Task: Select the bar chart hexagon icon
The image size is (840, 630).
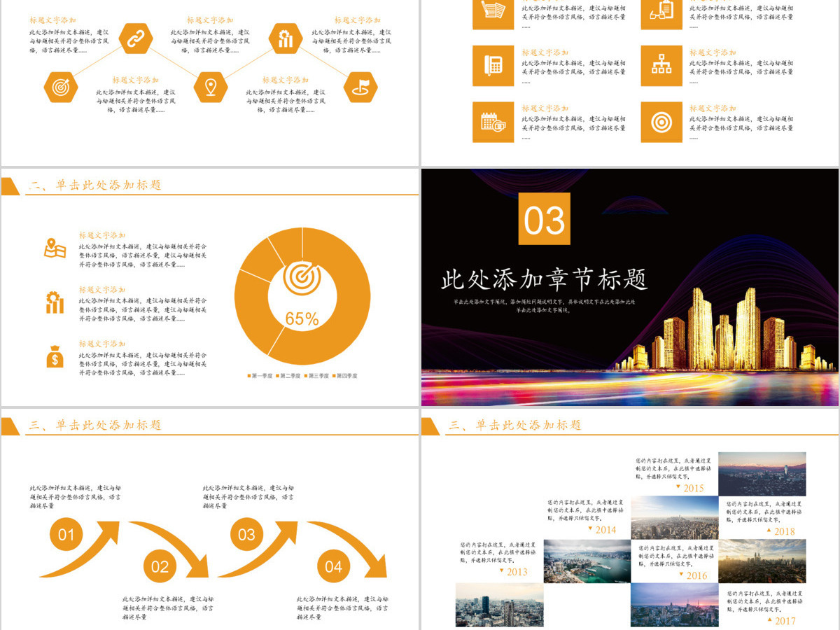Action: [x=286, y=38]
